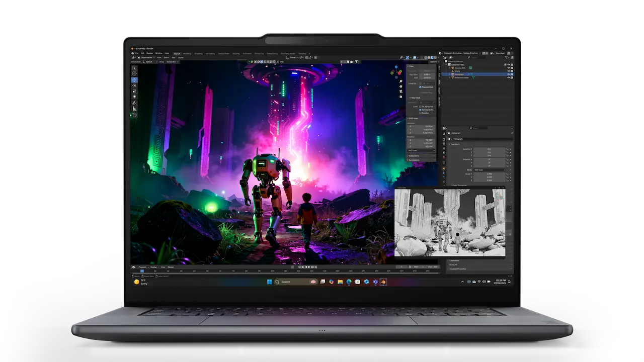Select the Scale tool

(134, 91)
